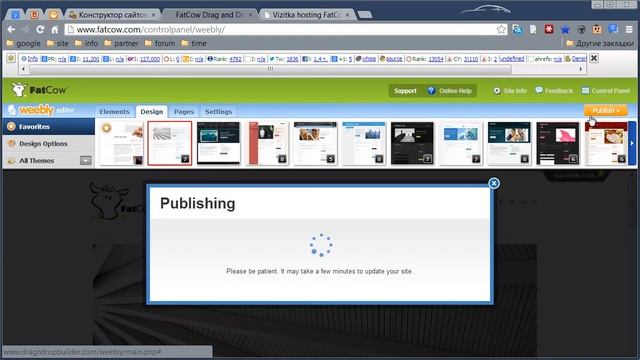Open the partner bookmarks folder

tap(121, 43)
